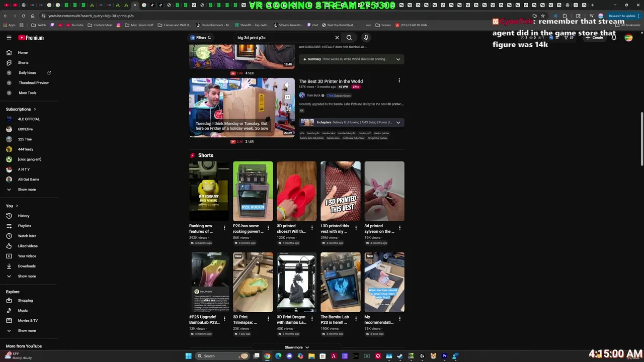Open 4LC OFFICIAL channel subscription
This screenshot has width=644, height=362.
pyautogui.click(x=29, y=119)
